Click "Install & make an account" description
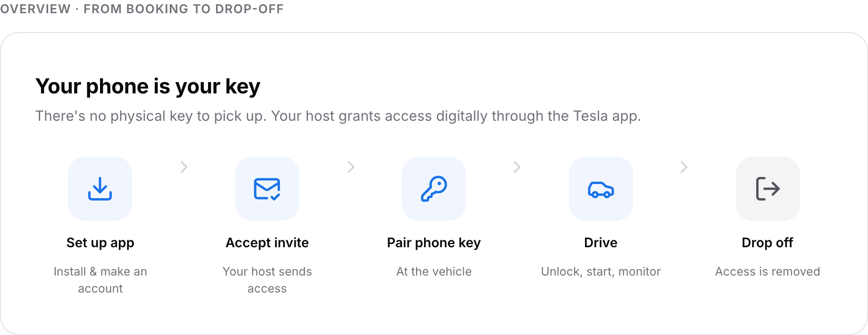 (100, 280)
